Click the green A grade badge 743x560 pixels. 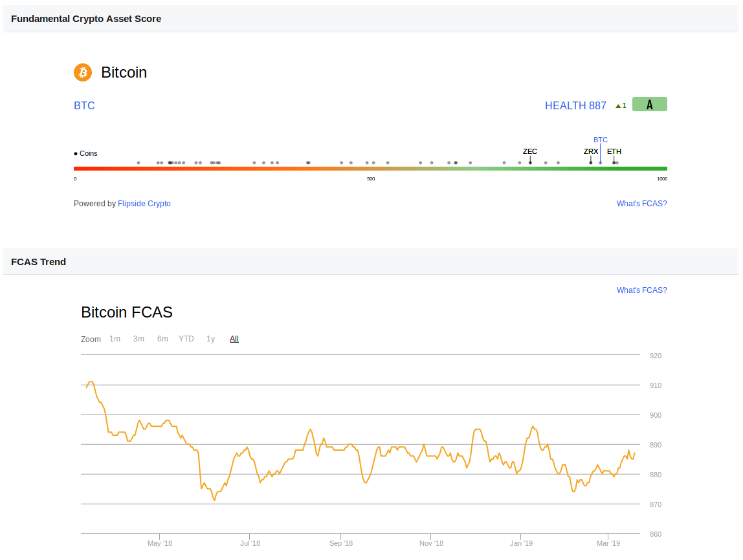[x=650, y=104]
